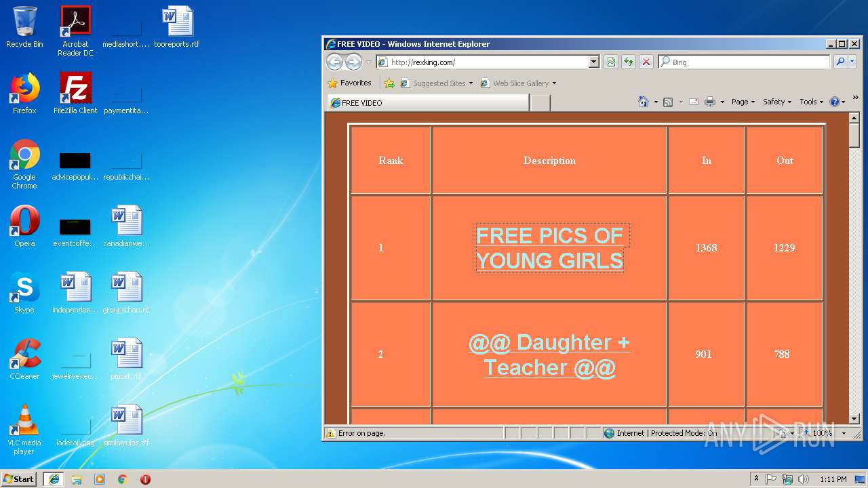This screenshot has width=868, height=488.
Task: Click the volume speaker tray icon
Action: point(804,479)
